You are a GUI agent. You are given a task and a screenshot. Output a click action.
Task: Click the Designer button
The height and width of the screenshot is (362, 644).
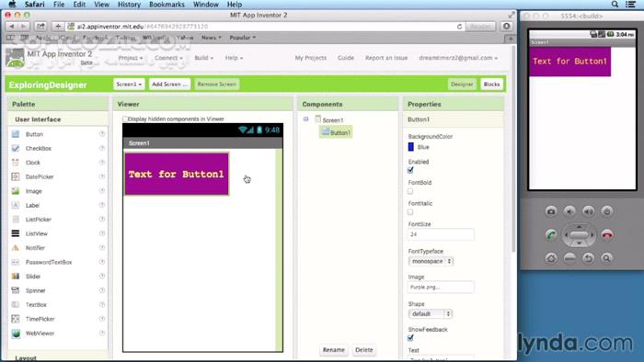[x=462, y=84]
